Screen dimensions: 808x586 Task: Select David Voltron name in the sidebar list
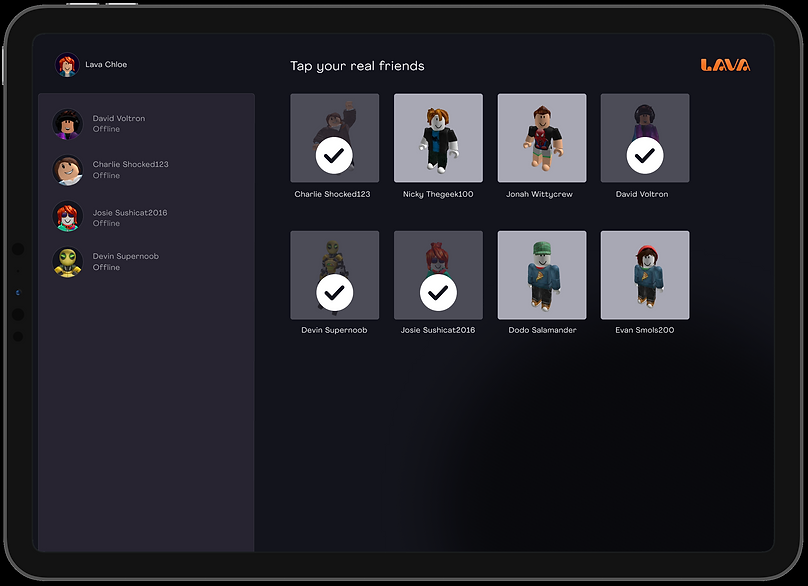point(119,118)
